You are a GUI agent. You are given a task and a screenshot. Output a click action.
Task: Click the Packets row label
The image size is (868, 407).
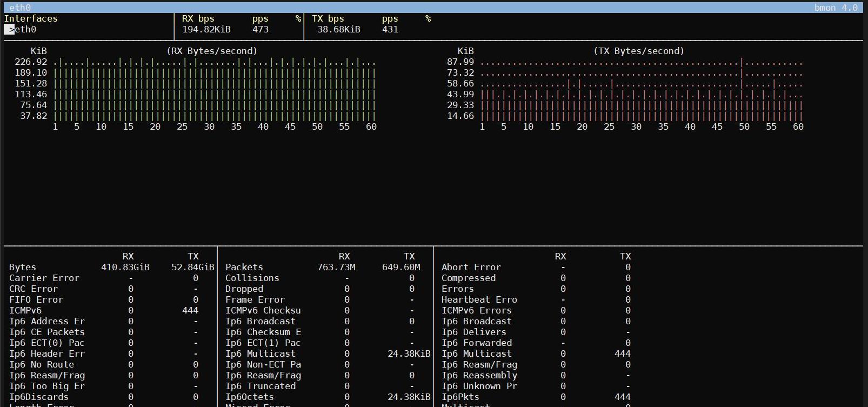coord(244,267)
